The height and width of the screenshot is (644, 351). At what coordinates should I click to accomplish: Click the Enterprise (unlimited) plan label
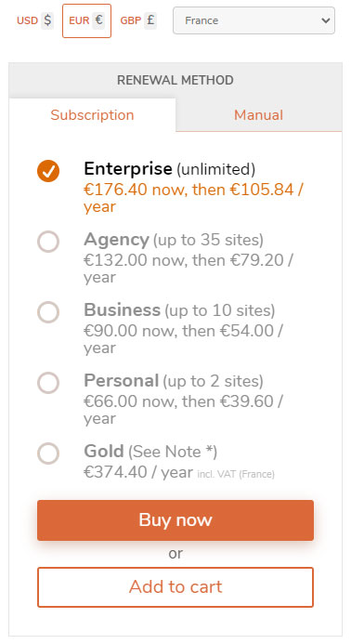tap(170, 168)
